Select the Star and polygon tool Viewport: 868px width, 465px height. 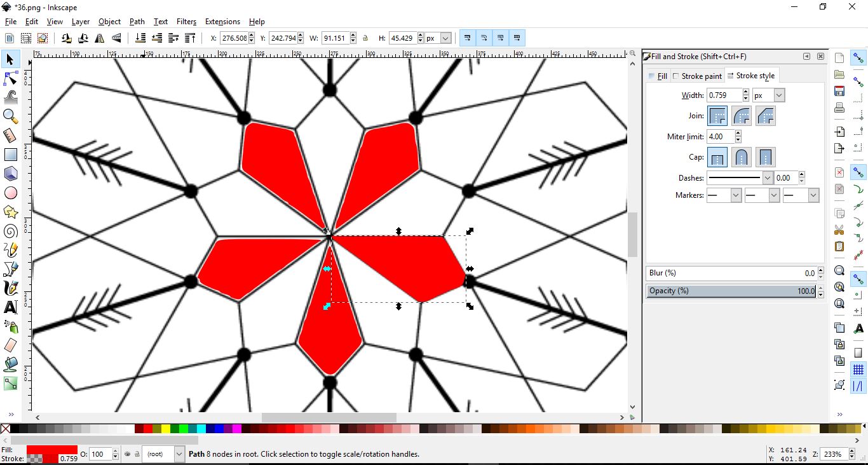10,212
